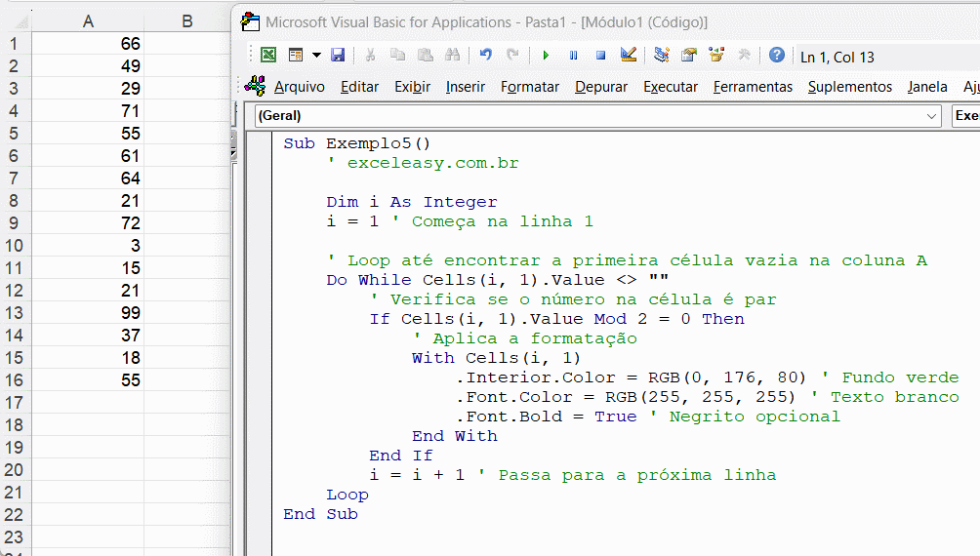Click the blue Help question mark icon

[x=777, y=56]
